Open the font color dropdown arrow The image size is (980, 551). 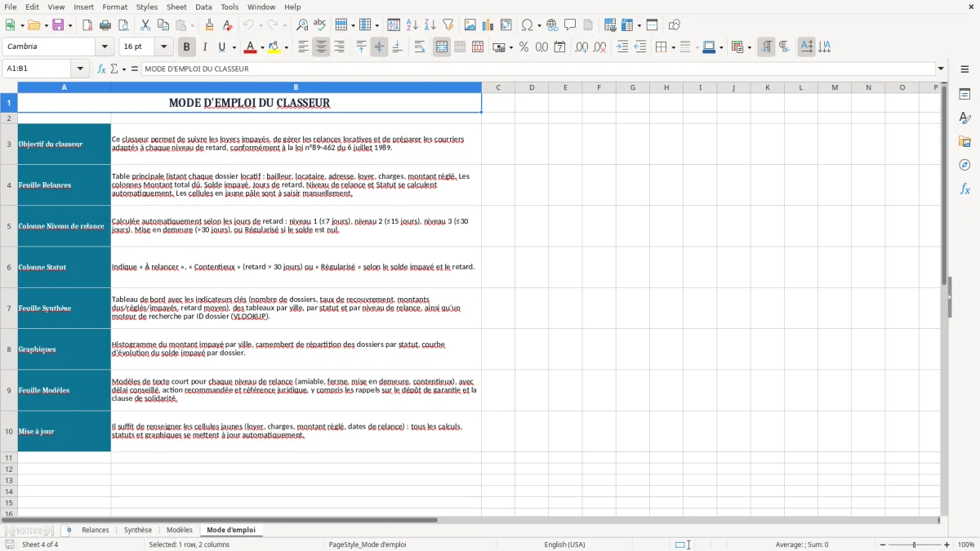[x=261, y=47]
